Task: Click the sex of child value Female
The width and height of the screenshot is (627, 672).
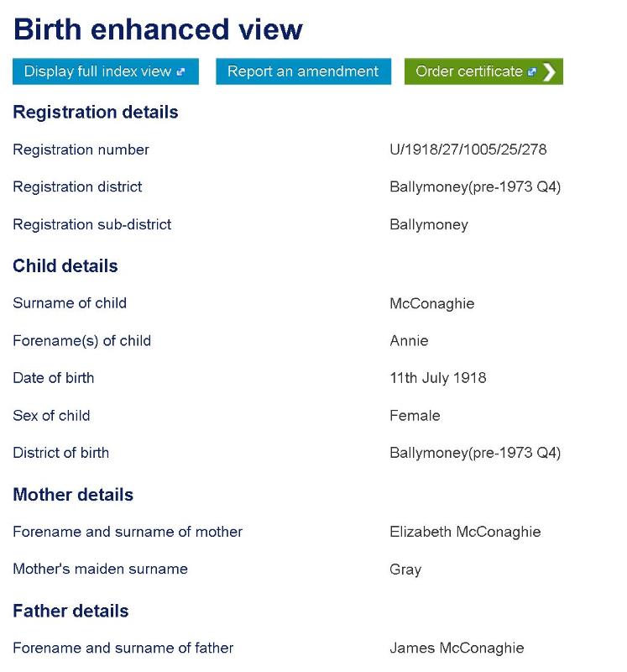Action: tap(415, 415)
